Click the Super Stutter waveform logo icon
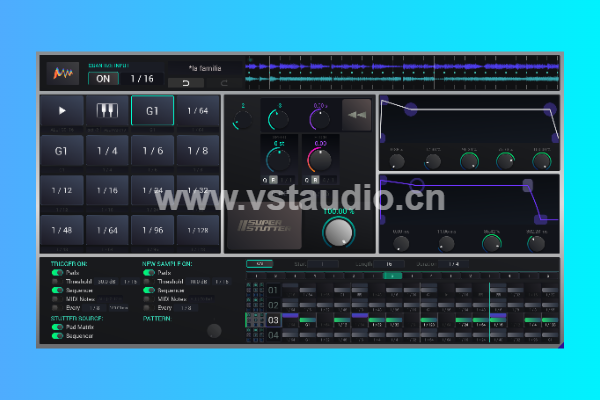600x400 pixels. pos(63,73)
